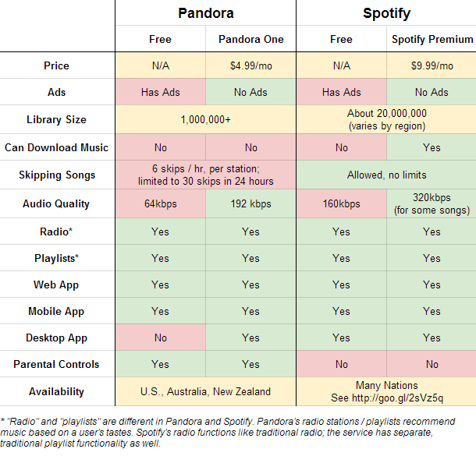This screenshot has height=456, width=476.
Task: Click the Pandora column header
Action: [x=205, y=13]
